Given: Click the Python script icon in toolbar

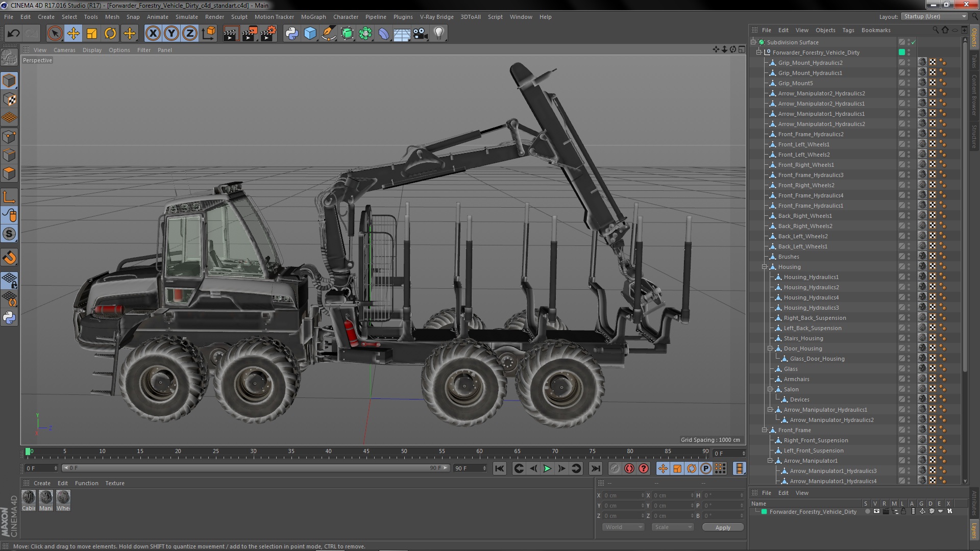Looking at the screenshot, I should 291,34.
